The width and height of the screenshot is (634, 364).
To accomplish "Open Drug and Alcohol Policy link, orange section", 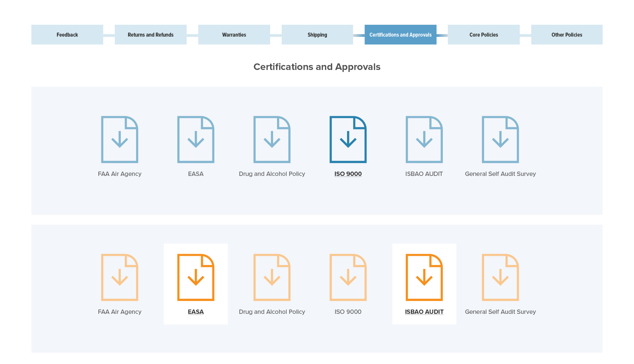I will click(272, 312).
